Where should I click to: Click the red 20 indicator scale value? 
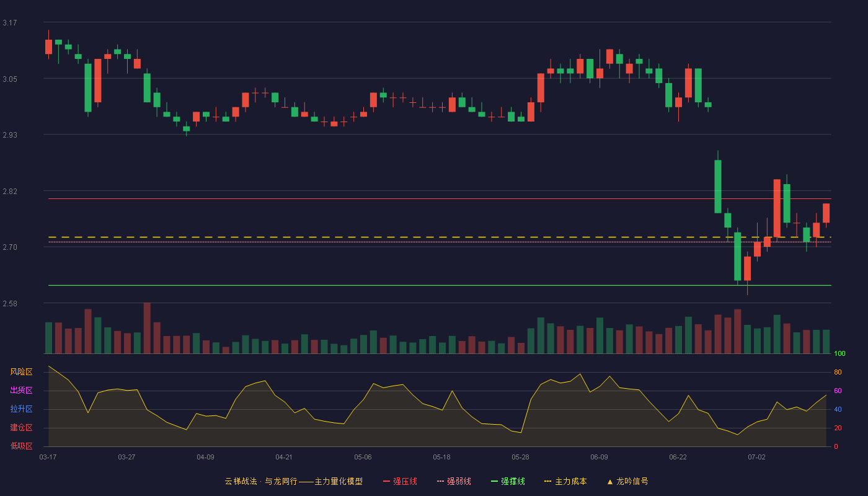pyautogui.click(x=838, y=428)
